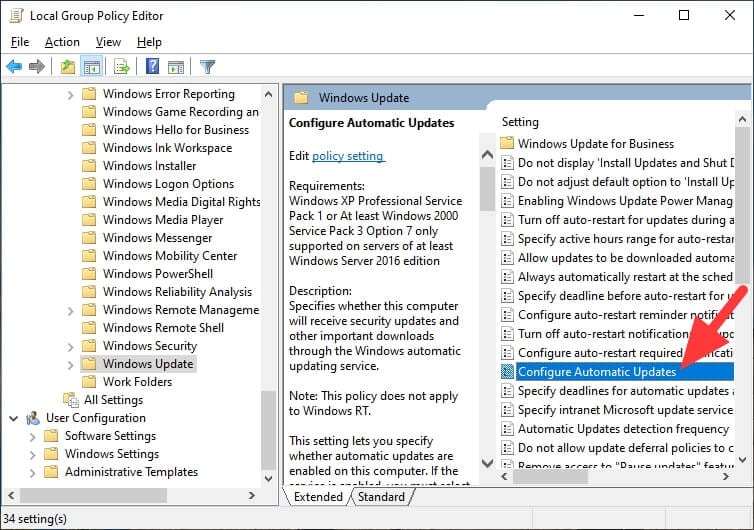Click the Windows Update for Business folder icon
Screen dimensions: 754x530
pos(507,143)
